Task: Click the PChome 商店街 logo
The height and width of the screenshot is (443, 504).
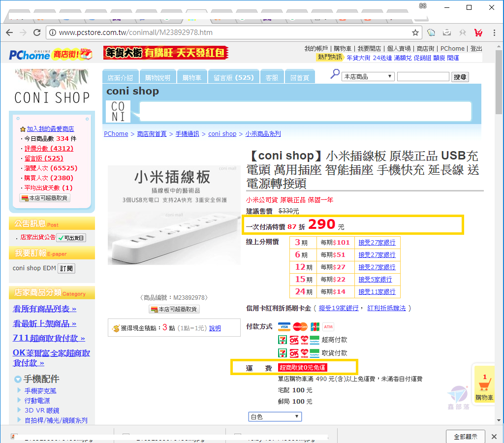Action: pos(51,54)
